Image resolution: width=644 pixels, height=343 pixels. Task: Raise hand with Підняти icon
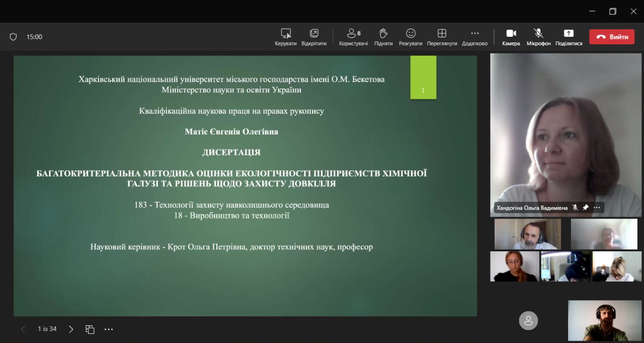[x=383, y=34]
